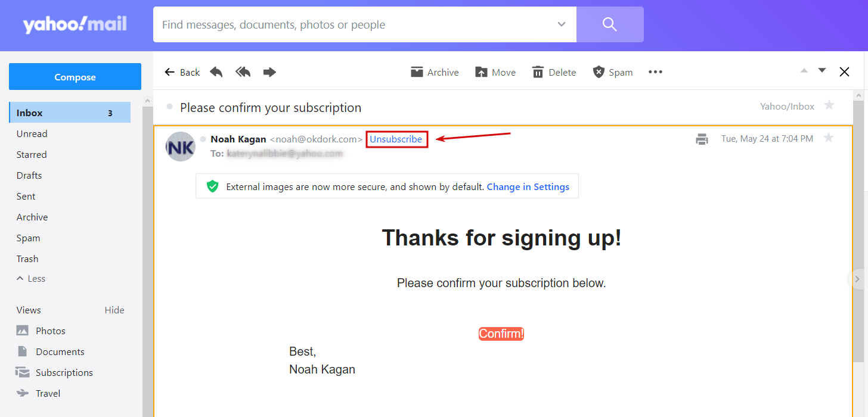Move this email to a folder

(495, 72)
